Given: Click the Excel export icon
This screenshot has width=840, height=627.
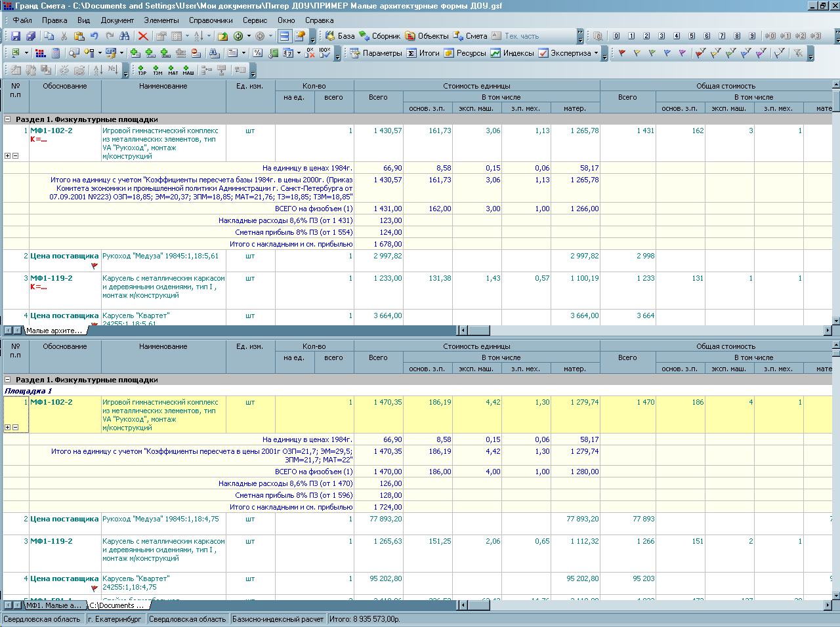Looking at the screenshot, I should (15, 53).
